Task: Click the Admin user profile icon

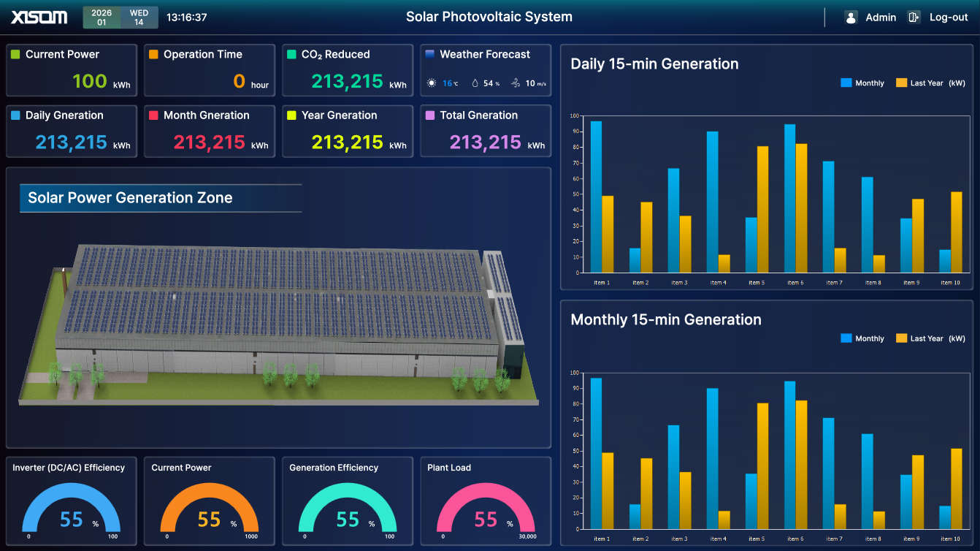Action: [850, 17]
